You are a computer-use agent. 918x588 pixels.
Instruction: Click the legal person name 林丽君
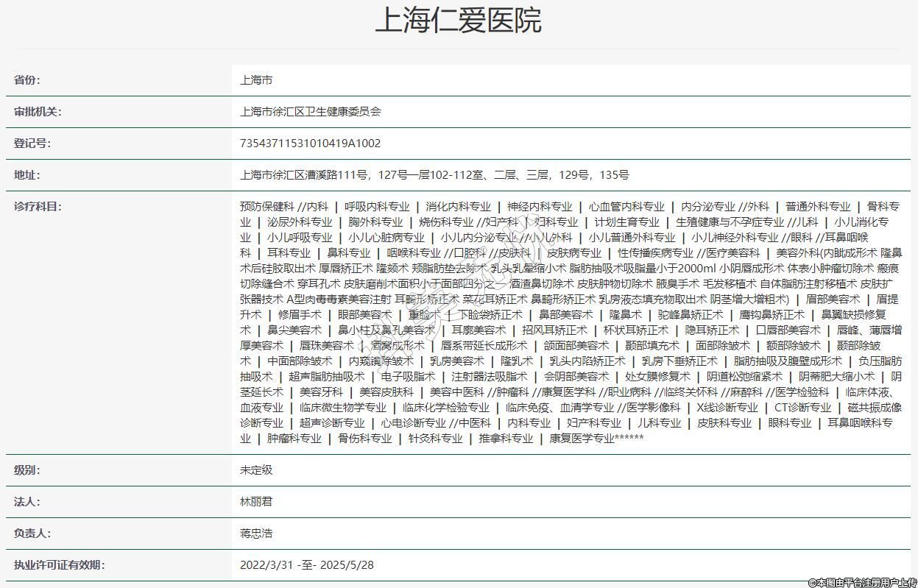(256, 502)
